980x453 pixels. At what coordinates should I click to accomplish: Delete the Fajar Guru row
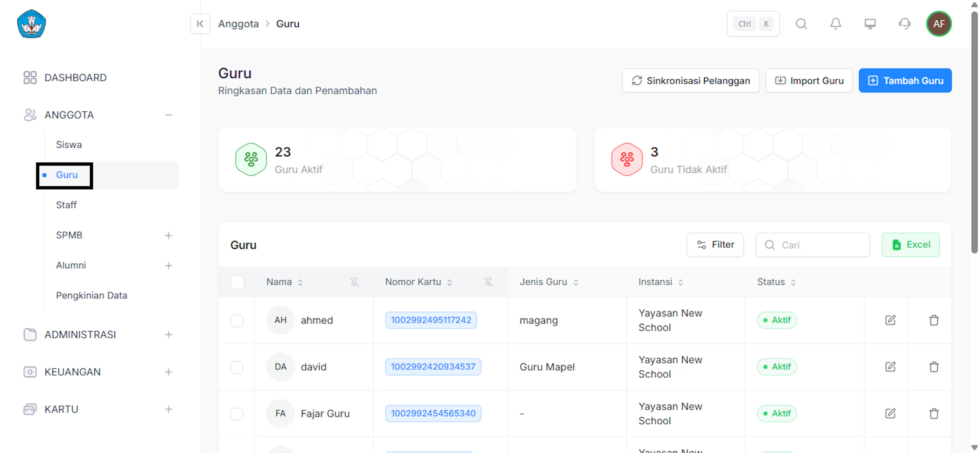pyautogui.click(x=934, y=413)
